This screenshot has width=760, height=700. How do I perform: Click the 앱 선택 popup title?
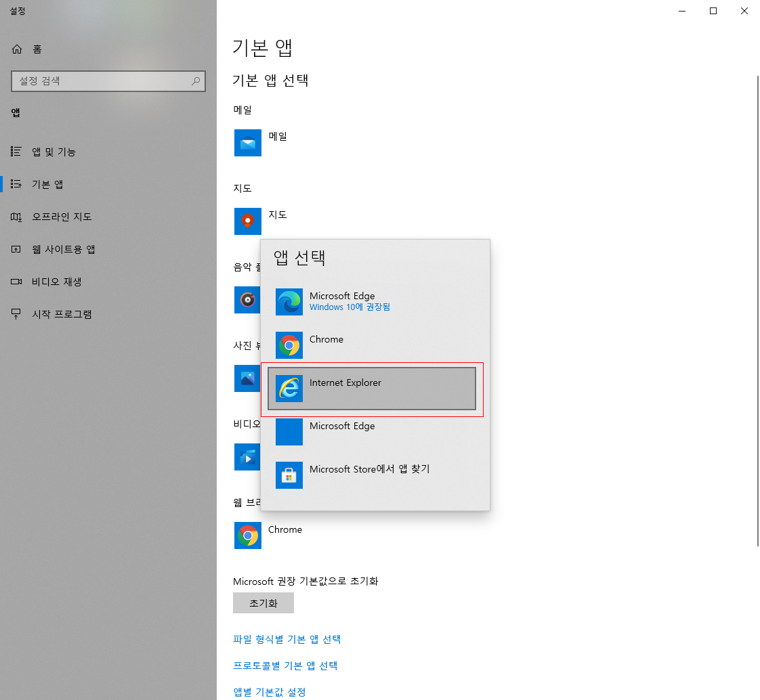(299, 257)
